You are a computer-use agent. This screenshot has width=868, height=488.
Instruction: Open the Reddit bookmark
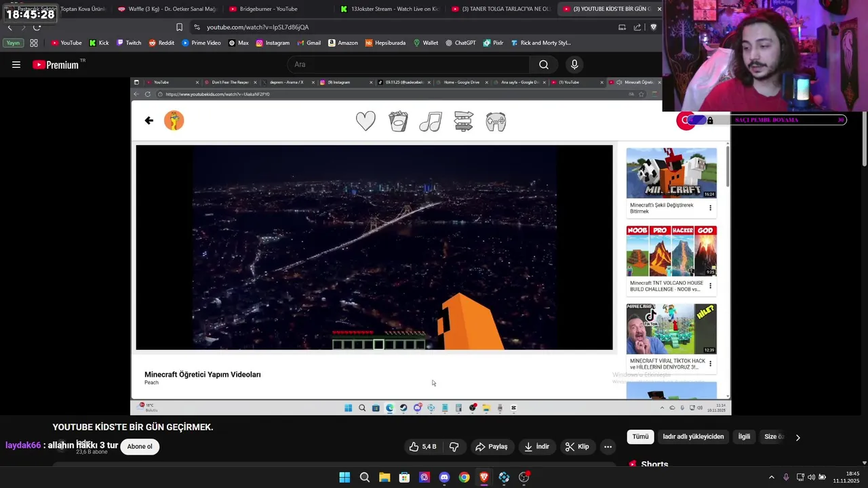161,43
